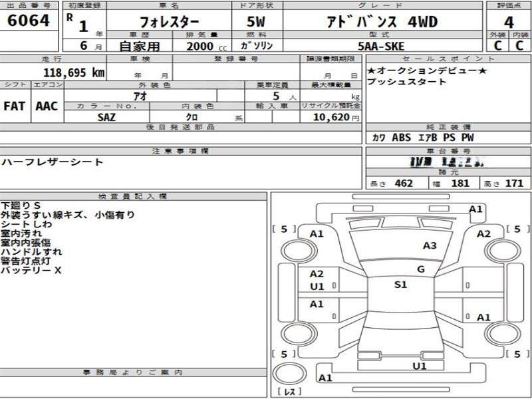Select the 出品番号 header

29,5
